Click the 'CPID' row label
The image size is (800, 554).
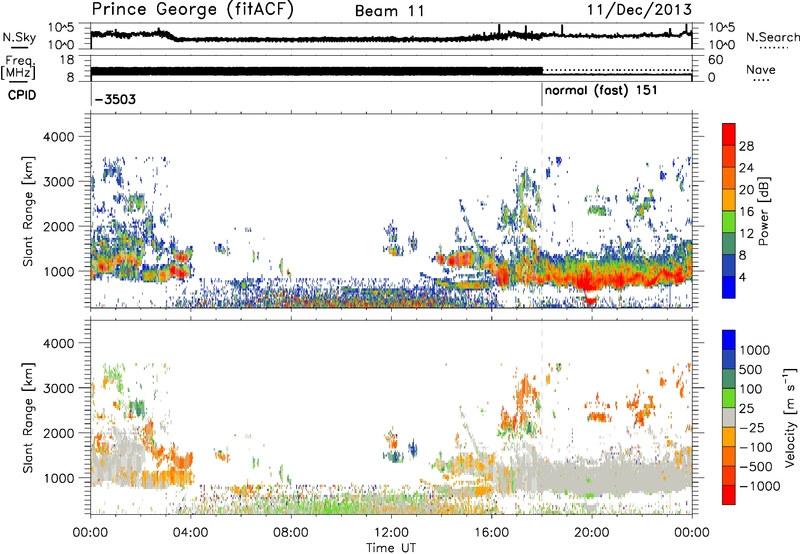pyautogui.click(x=22, y=95)
